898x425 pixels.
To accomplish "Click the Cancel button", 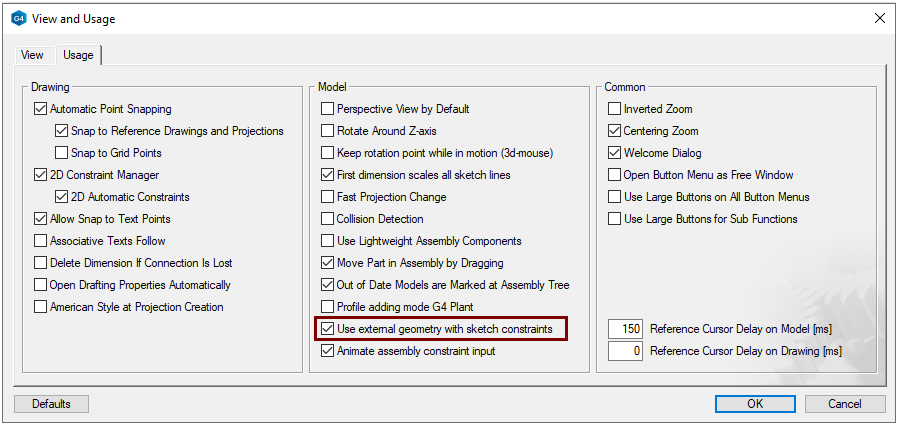I will click(845, 404).
